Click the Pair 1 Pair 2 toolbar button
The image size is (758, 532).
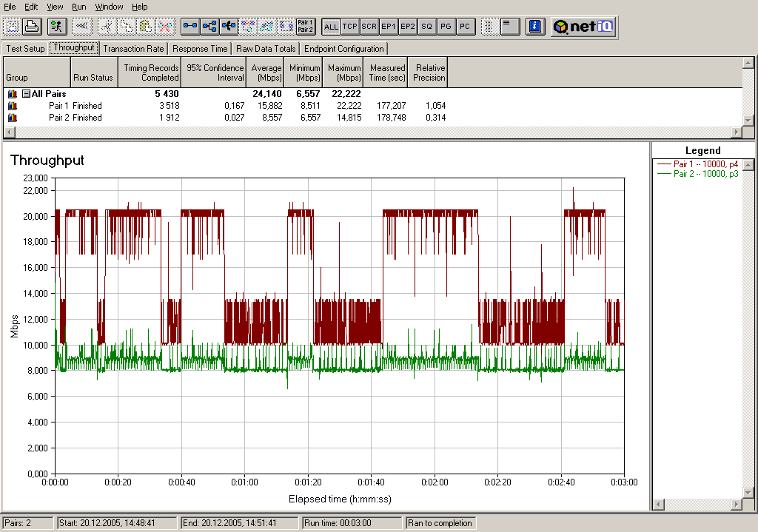click(305, 27)
